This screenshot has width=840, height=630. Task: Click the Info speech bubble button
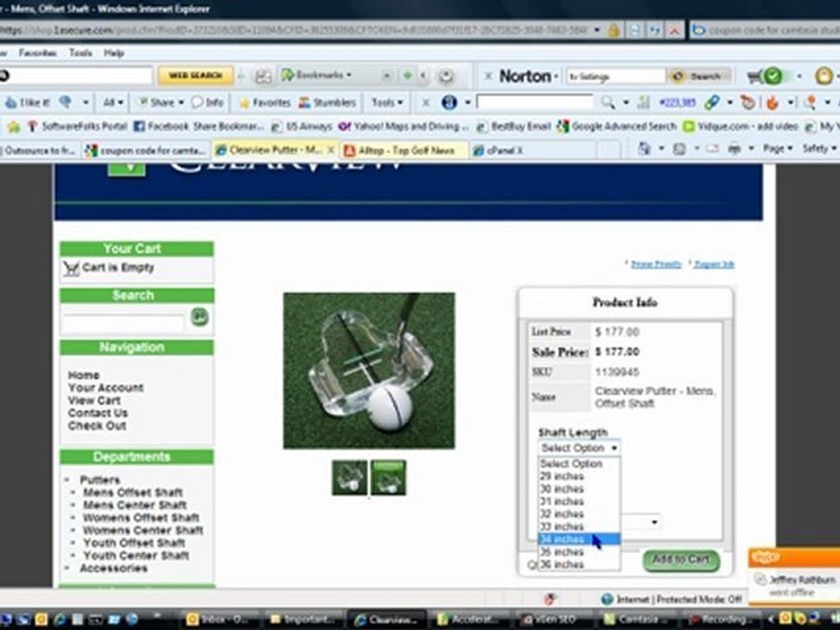[x=208, y=102]
